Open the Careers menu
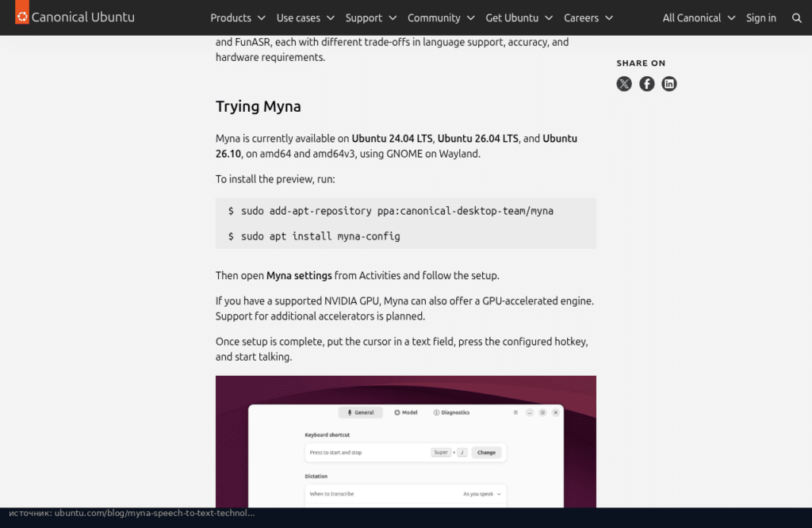 [x=588, y=18]
